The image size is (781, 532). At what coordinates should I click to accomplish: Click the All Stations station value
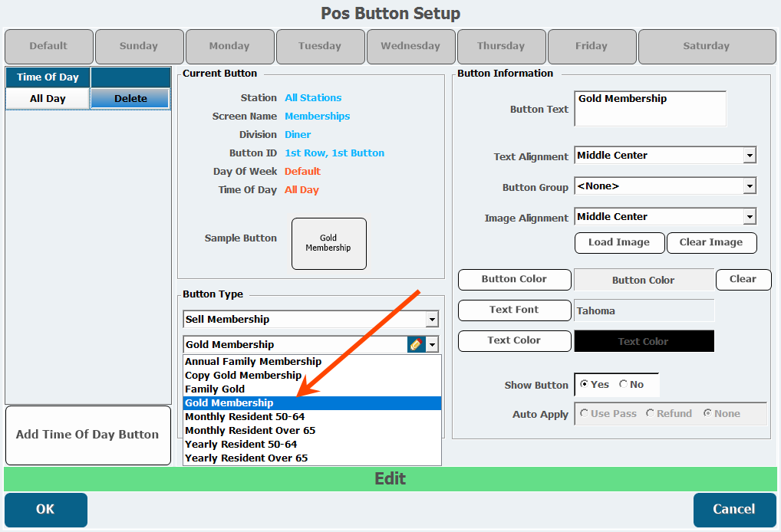tap(313, 98)
